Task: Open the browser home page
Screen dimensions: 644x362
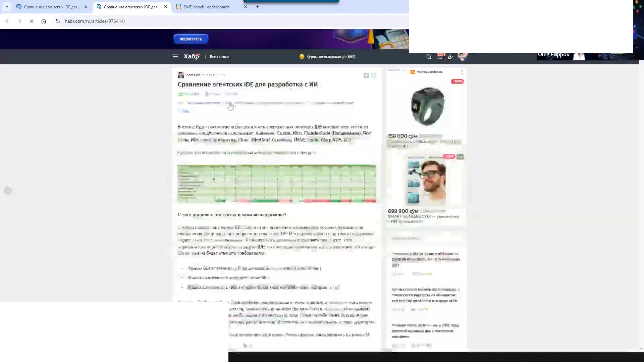Action: pyautogui.click(x=44, y=21)
